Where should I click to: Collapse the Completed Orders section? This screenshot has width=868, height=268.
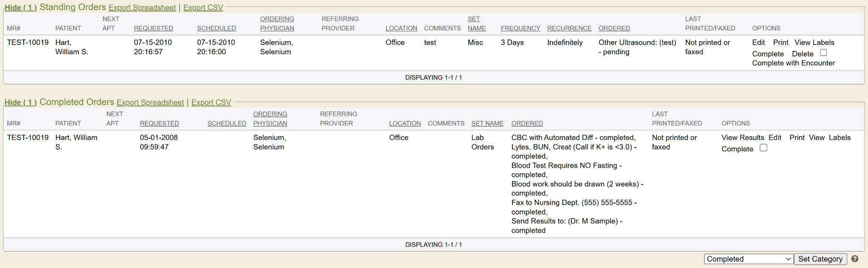(21, 103)
